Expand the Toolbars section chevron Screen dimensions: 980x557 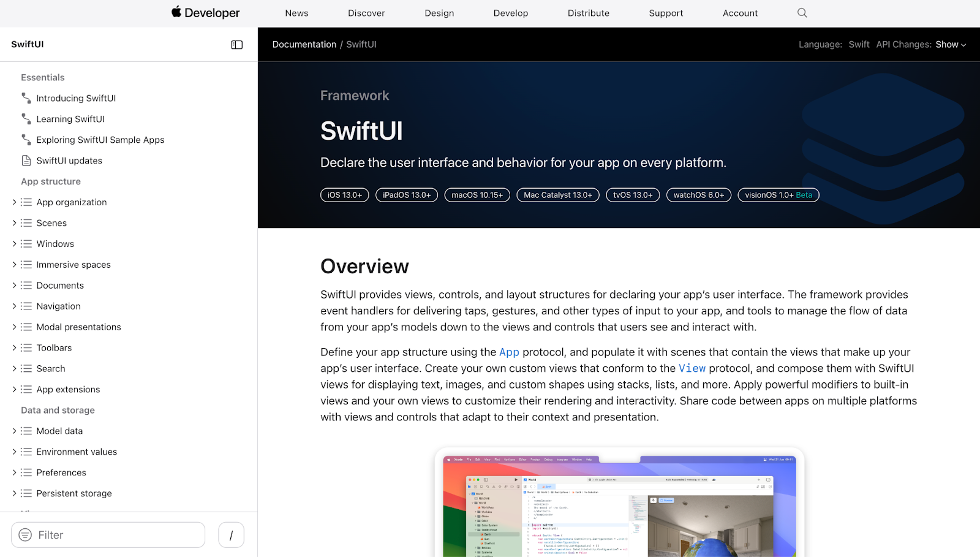pyautogui.click(x=14, y=348)
